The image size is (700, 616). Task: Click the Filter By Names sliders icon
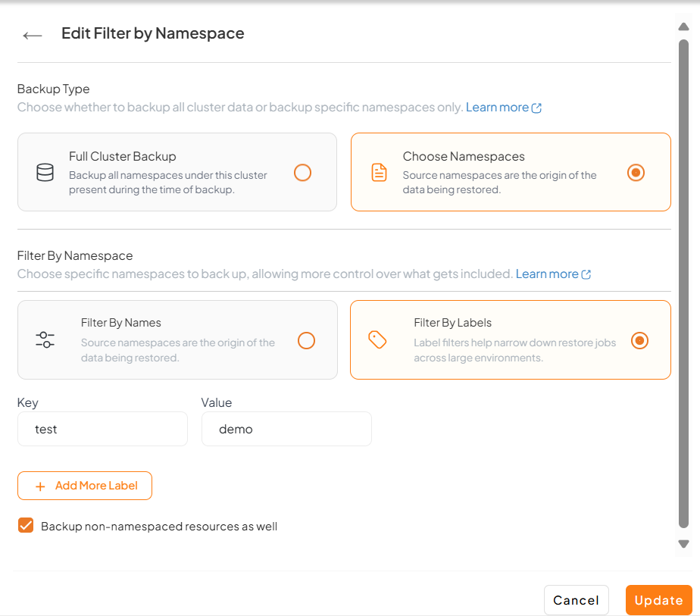point(45,339)
